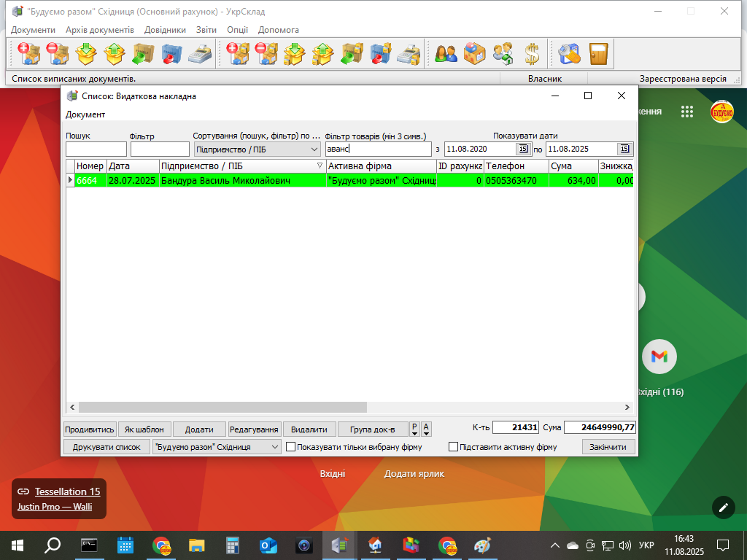The height and width of the screenshot is (560, 747).
Task: Click the Продивитись button
Action: coord(90,429)
